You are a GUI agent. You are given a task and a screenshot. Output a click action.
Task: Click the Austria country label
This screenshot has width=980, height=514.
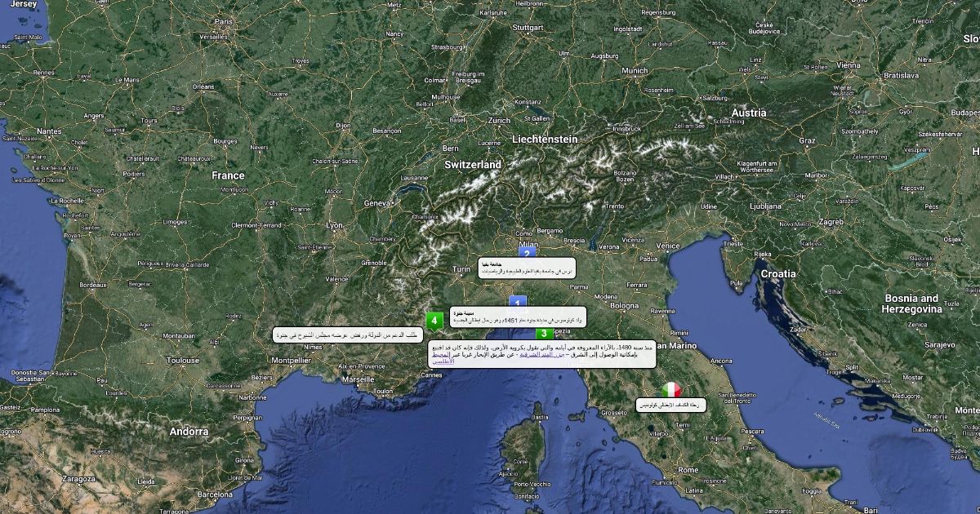point(749,113)
